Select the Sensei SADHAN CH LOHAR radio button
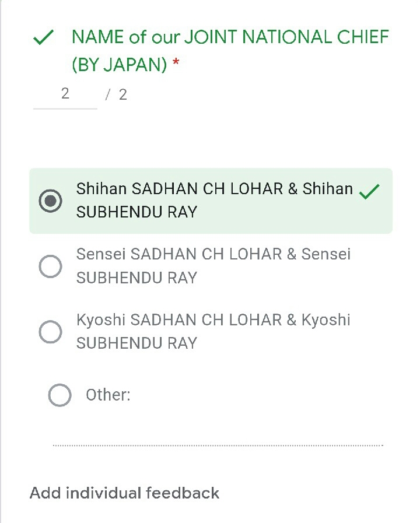420x523 pixels. pyautogui.click(x=51, y=266)
